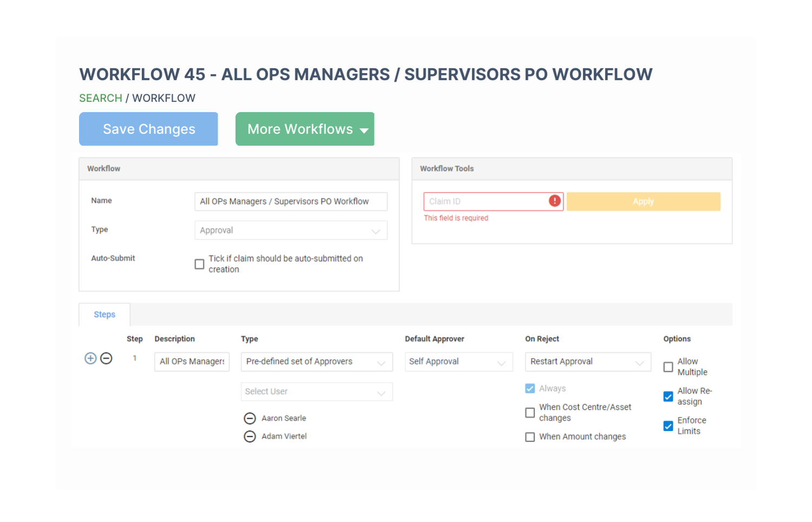The image size is (812, 522).
Task: Click the Default Approver column header
Action: point(434,339)
